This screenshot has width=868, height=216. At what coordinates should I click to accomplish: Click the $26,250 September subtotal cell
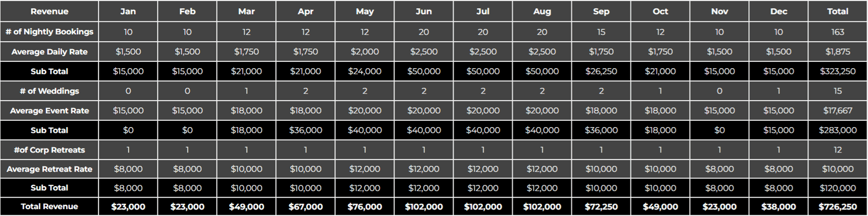[x=601, y=71]
